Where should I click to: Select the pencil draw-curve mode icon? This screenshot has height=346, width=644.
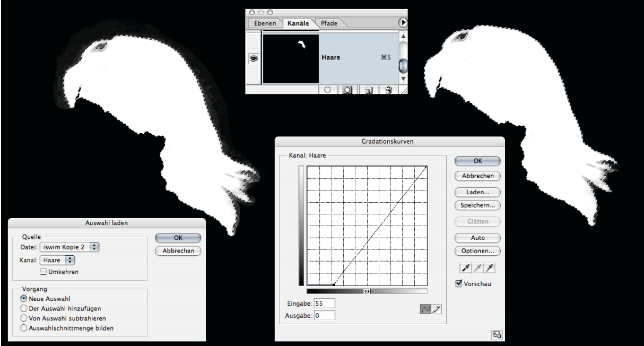pyautogui.click(x=437, y=309)
